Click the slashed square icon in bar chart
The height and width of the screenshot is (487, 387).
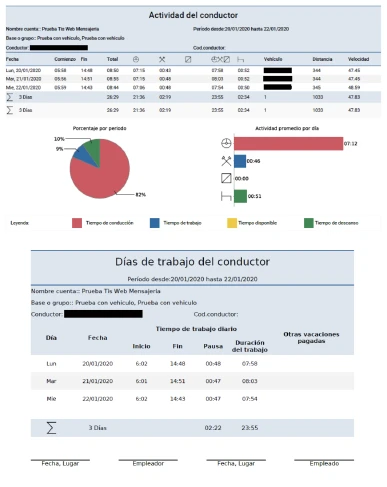tap(226, 178)
